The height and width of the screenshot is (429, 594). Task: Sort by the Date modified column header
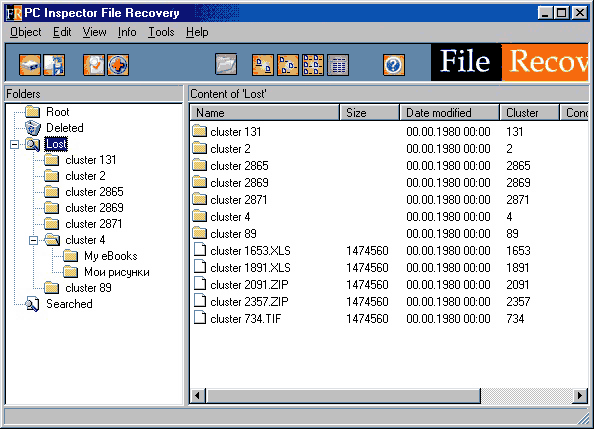click(x=449, y=113)
